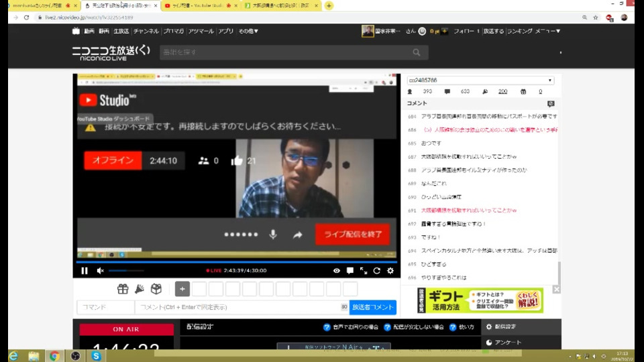The height and width of the screenshot is (362, 644).
Task: Enter fullscreen with the expand arrows icon
Action: pos(364,270)
